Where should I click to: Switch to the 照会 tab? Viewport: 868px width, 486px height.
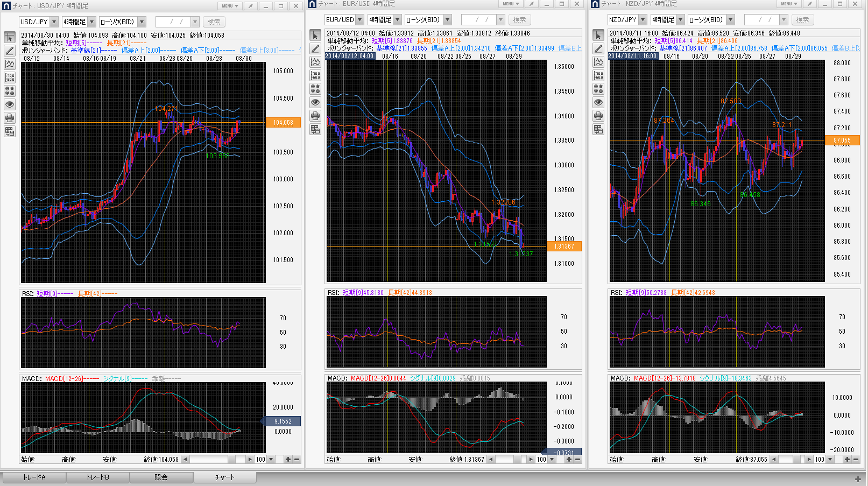tap(161, 477)
